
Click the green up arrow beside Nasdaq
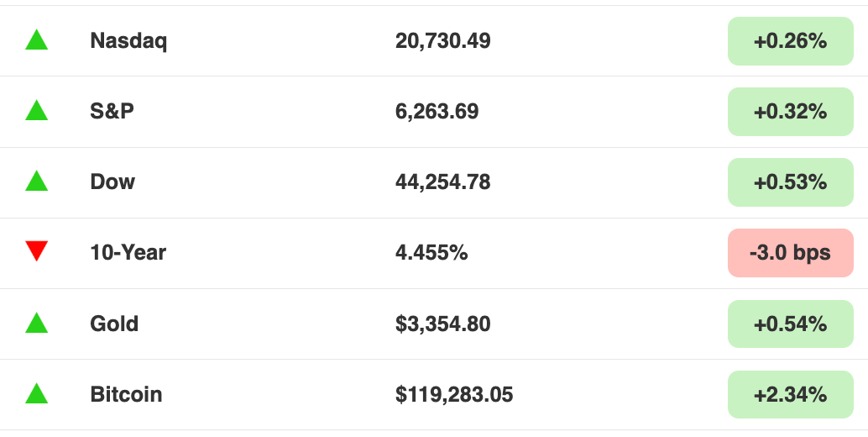[37, 39]
